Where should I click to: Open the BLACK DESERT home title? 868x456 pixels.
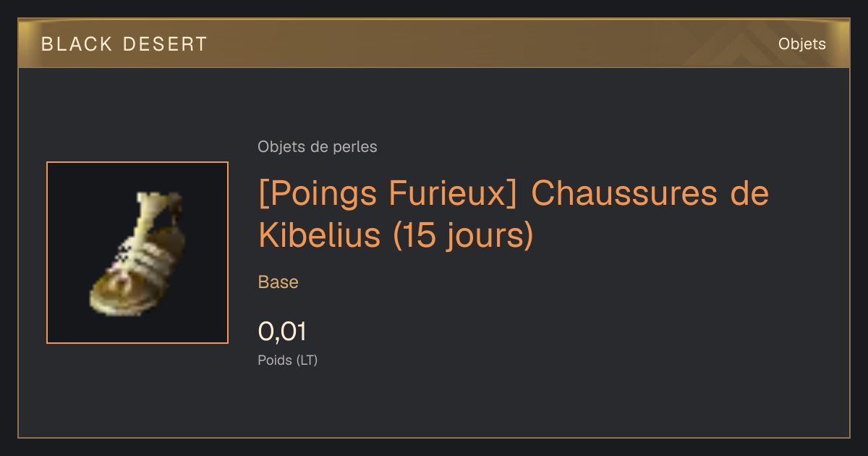[x=124, y=44]
